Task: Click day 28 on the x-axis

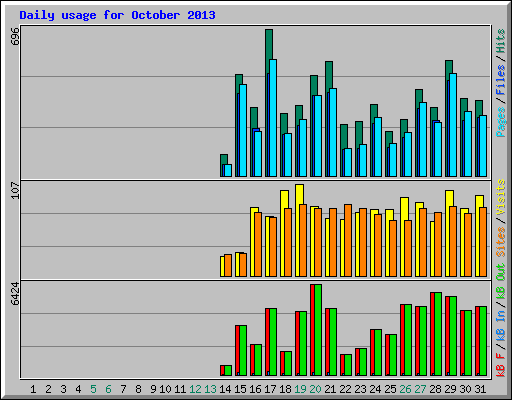Action: (435, 389)
